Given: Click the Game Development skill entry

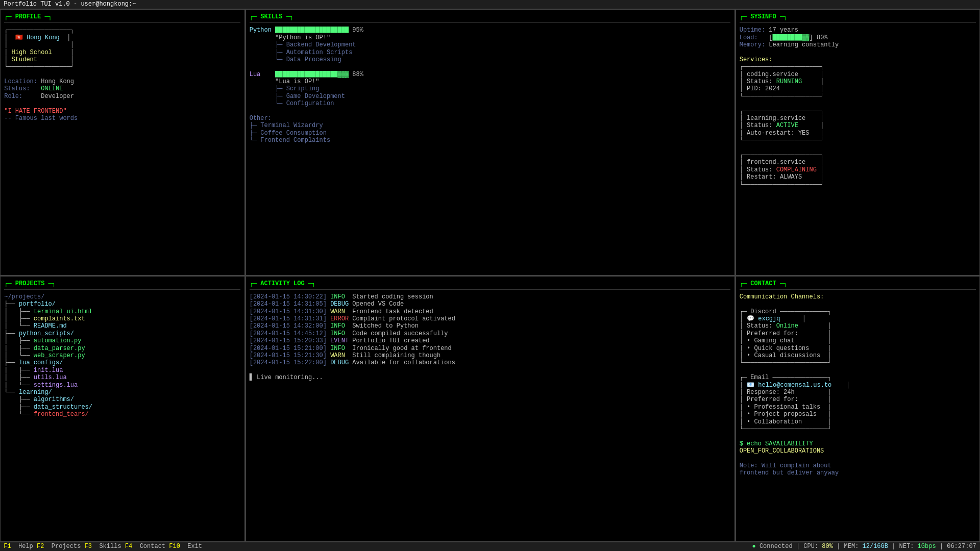Looking at the screenshot, I should coord(315,96).
